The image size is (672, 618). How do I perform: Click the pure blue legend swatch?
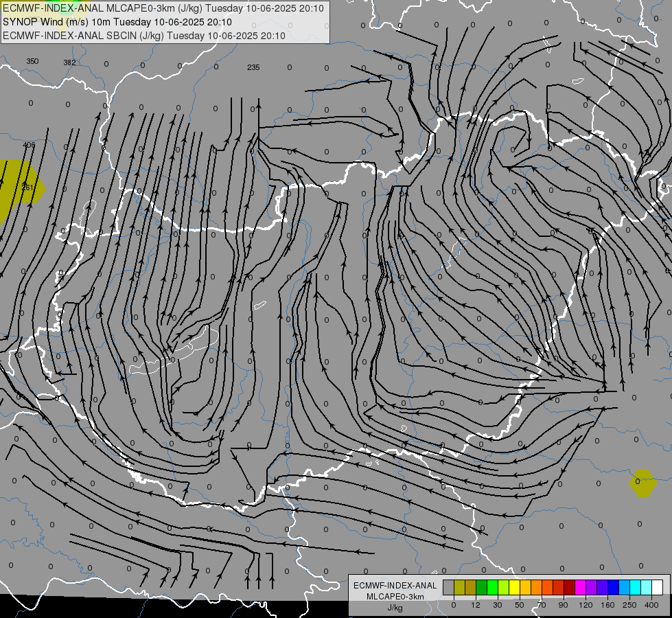[x=613, y=587]
